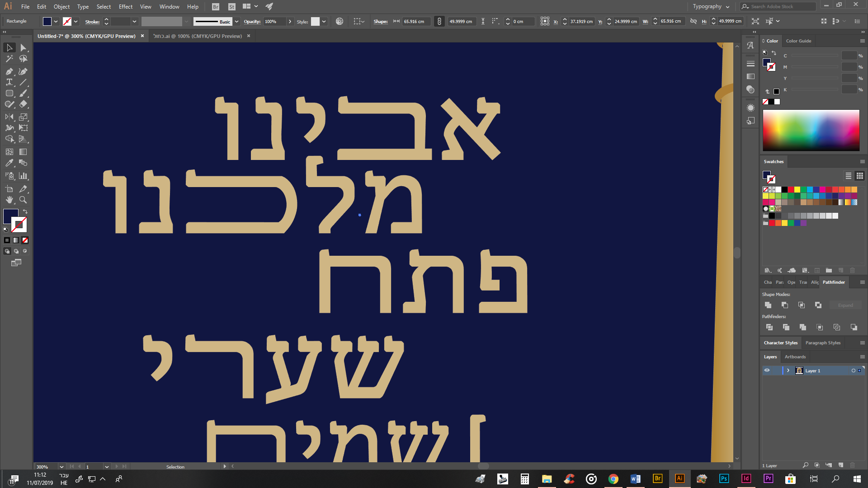Select the Eyedropper tool
Screen dimensions: 868x488
[x=9, y=163]
